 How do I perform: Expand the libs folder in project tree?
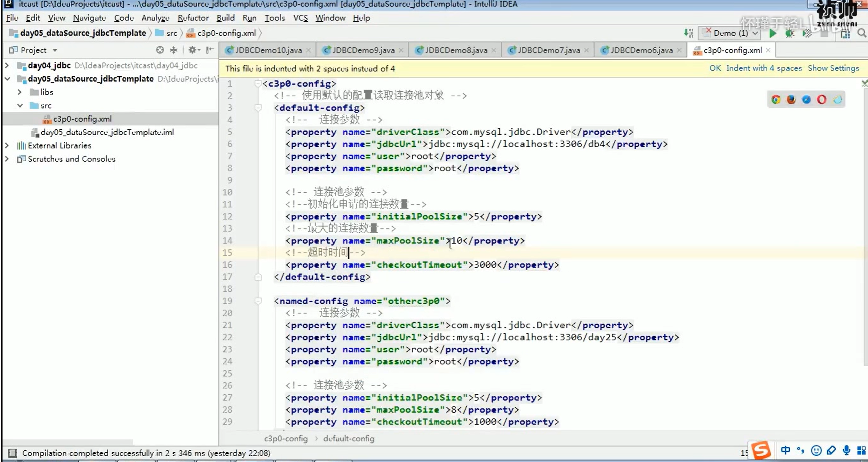coord(19,92)
